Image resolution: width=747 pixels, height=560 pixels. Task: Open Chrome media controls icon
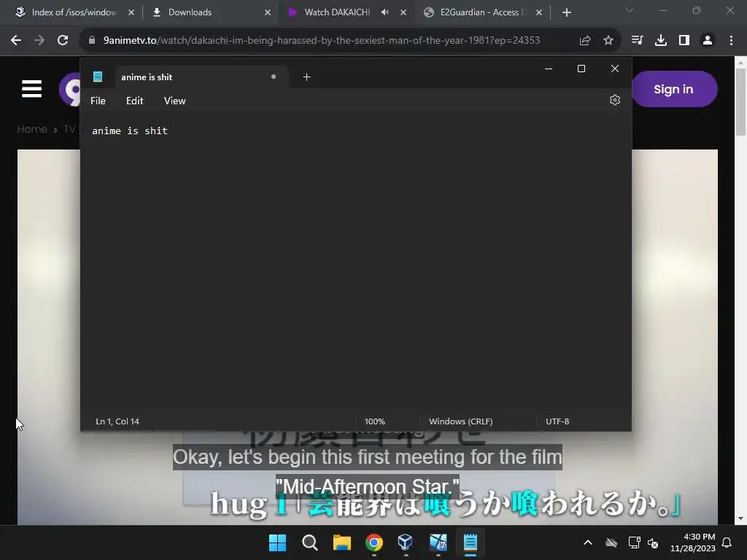637,40
